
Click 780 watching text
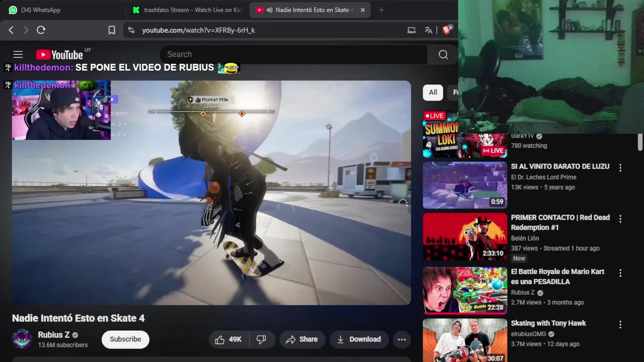pyautogui.click(x=529, y=146)
